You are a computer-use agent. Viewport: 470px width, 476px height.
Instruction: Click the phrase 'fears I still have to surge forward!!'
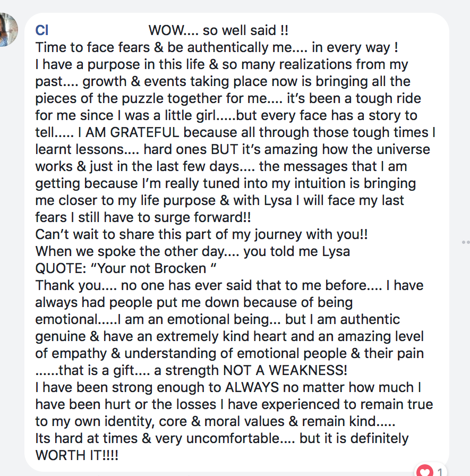143,217
